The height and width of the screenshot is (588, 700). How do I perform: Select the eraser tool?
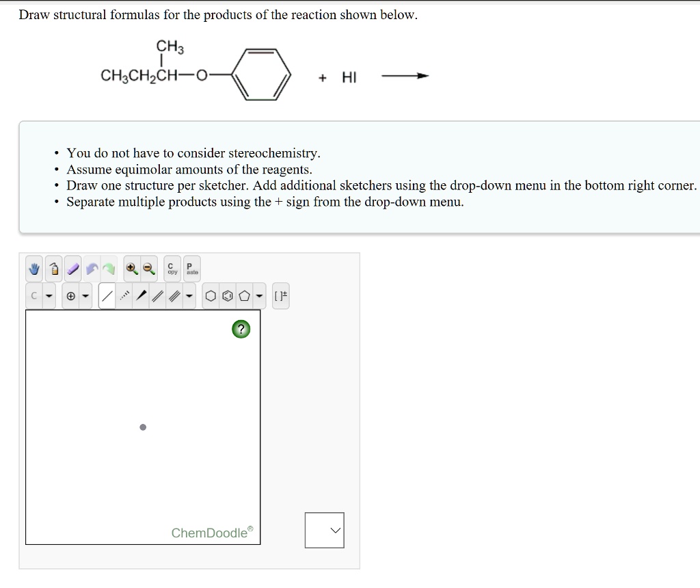tap(72, 268)
